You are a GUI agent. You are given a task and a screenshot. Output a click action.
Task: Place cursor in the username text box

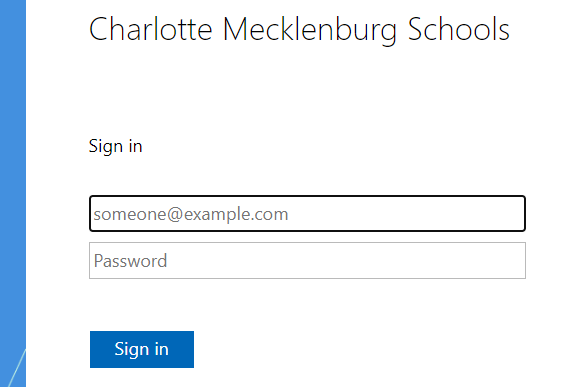307,213
